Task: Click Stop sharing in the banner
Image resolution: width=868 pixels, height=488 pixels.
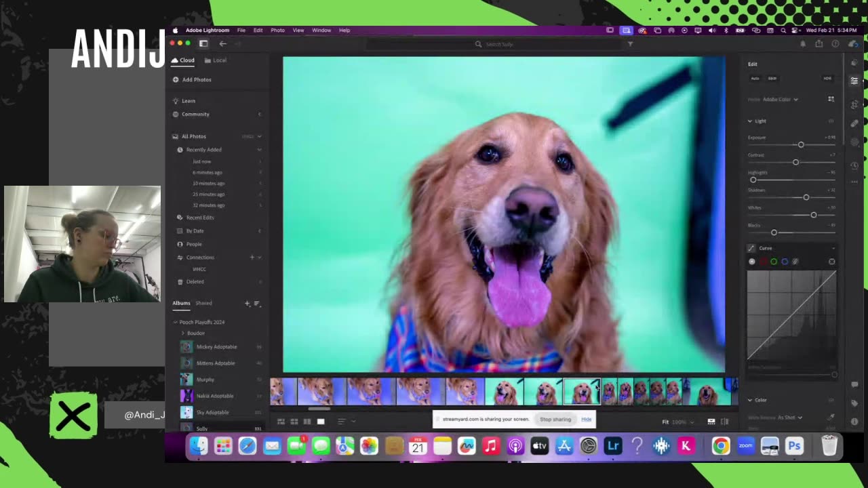Action: click(x=555, y=420)
